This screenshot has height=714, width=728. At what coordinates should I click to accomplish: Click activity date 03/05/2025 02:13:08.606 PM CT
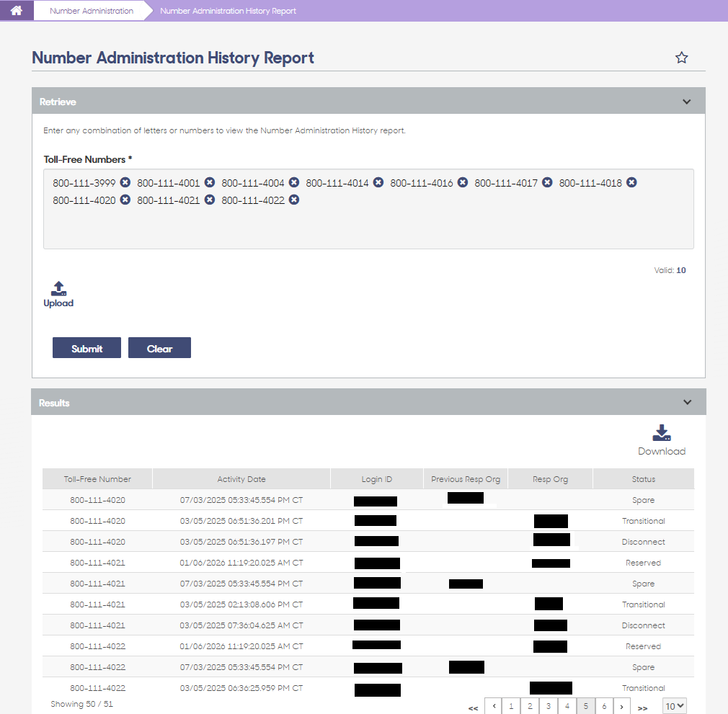pyautogui.click(x=241, y=604)
